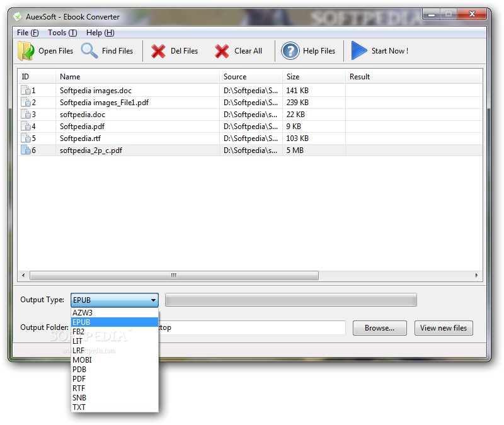Choose MOBI from the output type list
This screenshot has width=504, height=425.
click(115, 360)
